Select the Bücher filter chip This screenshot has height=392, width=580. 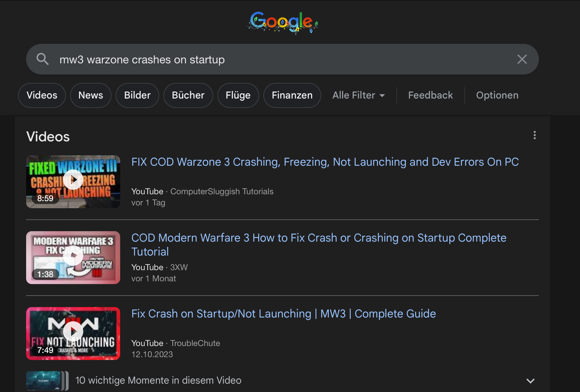pyautogui.click(x=188, y=95)
